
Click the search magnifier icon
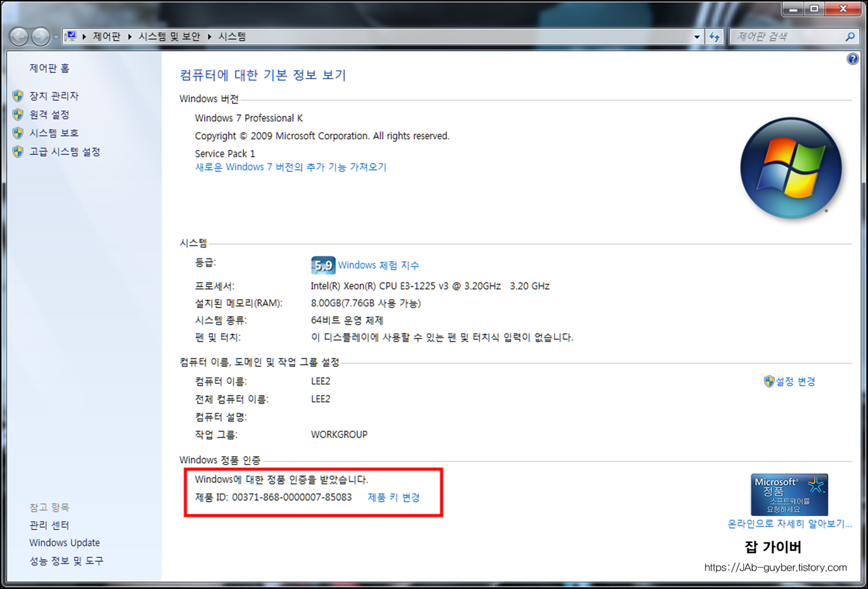[x=850, y=37]
